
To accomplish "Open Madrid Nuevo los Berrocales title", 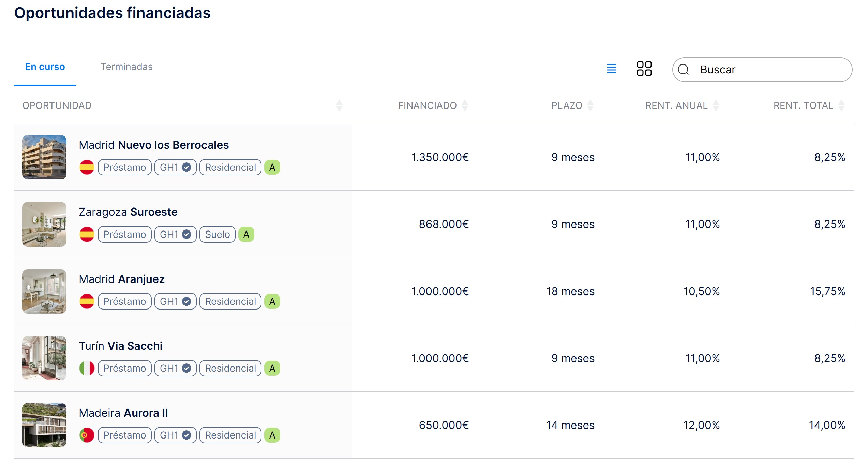I will coord(154,145).
